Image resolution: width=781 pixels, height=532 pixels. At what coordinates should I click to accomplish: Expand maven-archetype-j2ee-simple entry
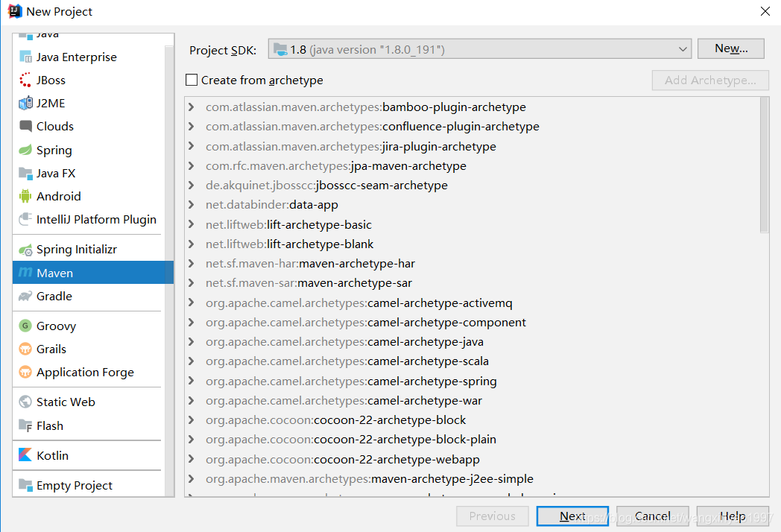point(192,478)
